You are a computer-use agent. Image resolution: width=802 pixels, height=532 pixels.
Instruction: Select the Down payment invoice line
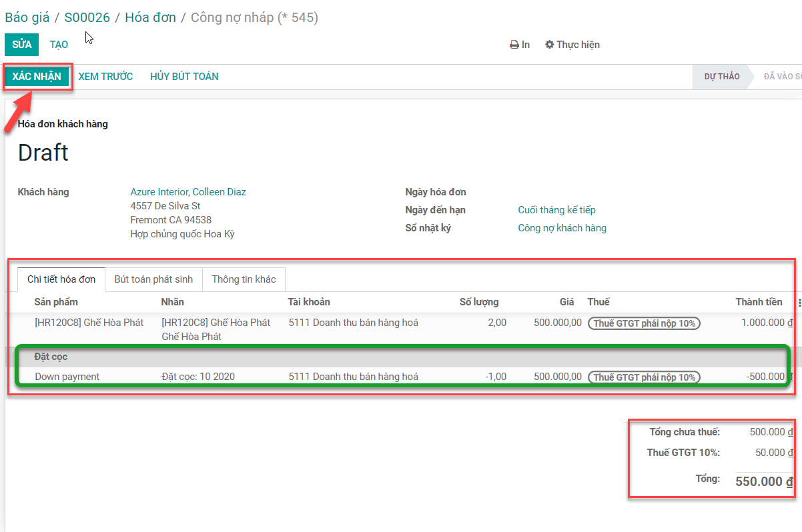pyautogui.click(x=67, y=377)
